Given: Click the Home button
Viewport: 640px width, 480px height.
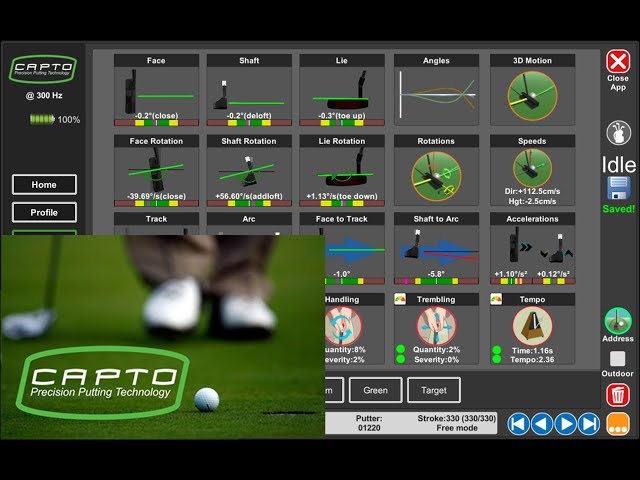Looking at the screenshot, I should coord(44,184).
